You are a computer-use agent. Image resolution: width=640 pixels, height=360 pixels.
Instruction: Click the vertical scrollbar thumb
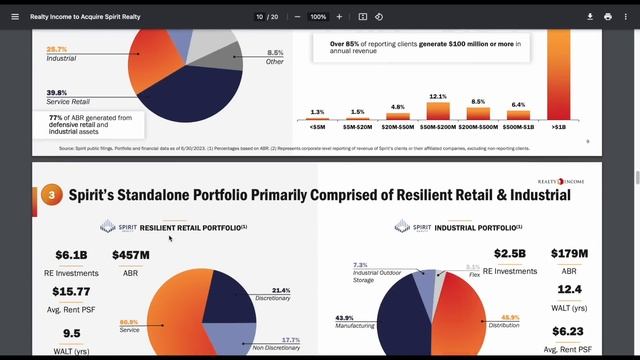(637, 178)
